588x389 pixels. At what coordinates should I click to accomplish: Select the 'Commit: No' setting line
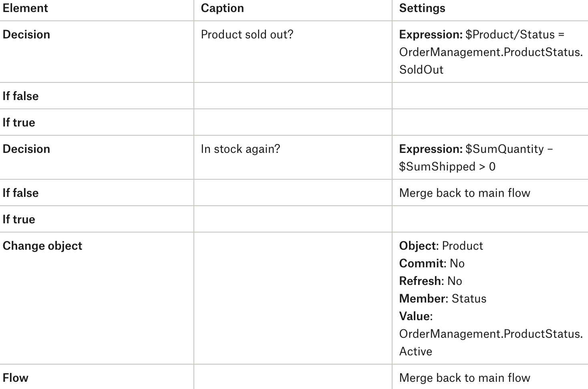[432, 263]
